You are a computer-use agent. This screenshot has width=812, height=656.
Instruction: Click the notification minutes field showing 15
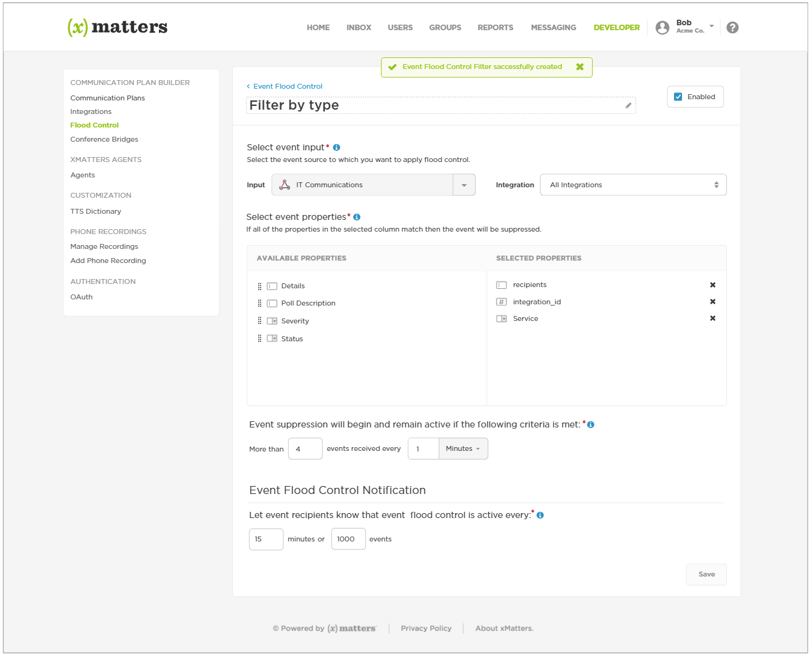(x=266, y=539)
